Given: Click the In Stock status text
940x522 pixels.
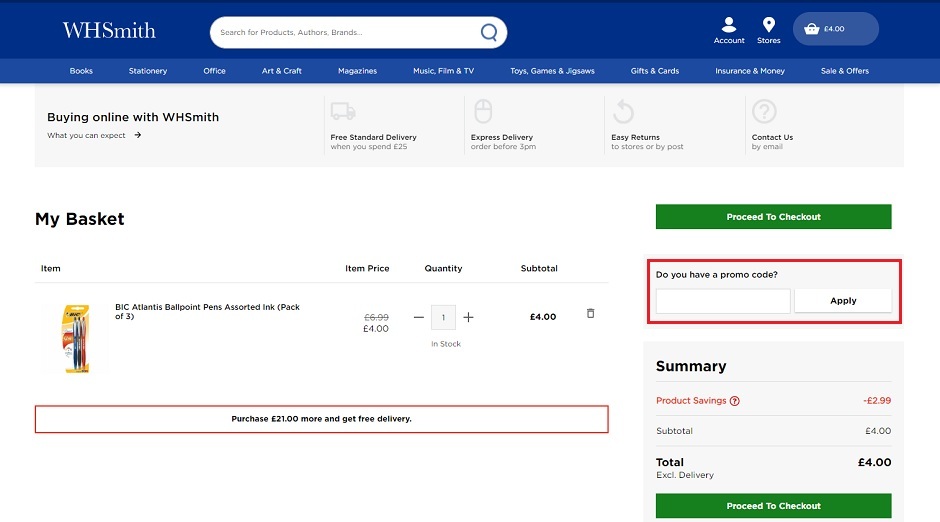Looking at the screenshot, I should [446, 344].
